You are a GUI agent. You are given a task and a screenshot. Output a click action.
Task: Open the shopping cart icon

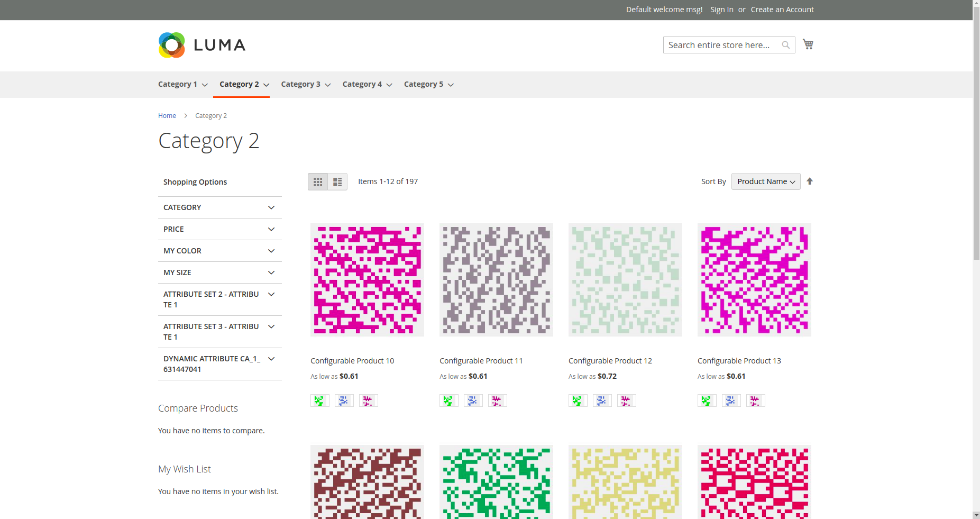pyautogui.click(x=808, y=44)
